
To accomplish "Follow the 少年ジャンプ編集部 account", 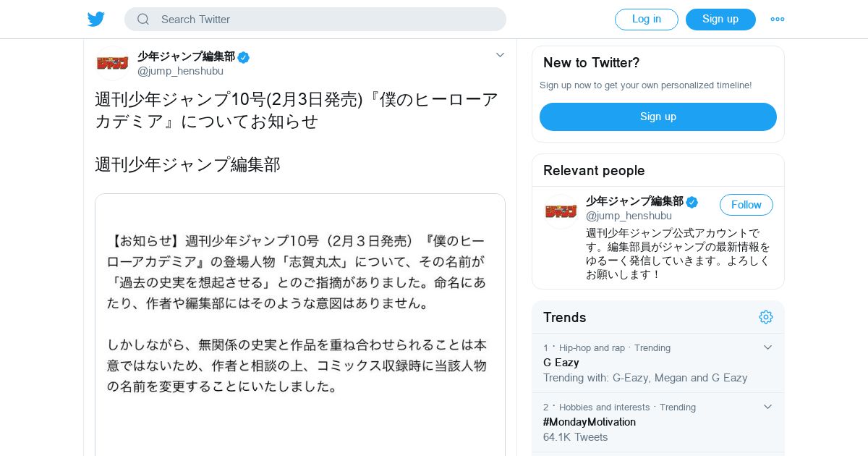I will [746, 205].
